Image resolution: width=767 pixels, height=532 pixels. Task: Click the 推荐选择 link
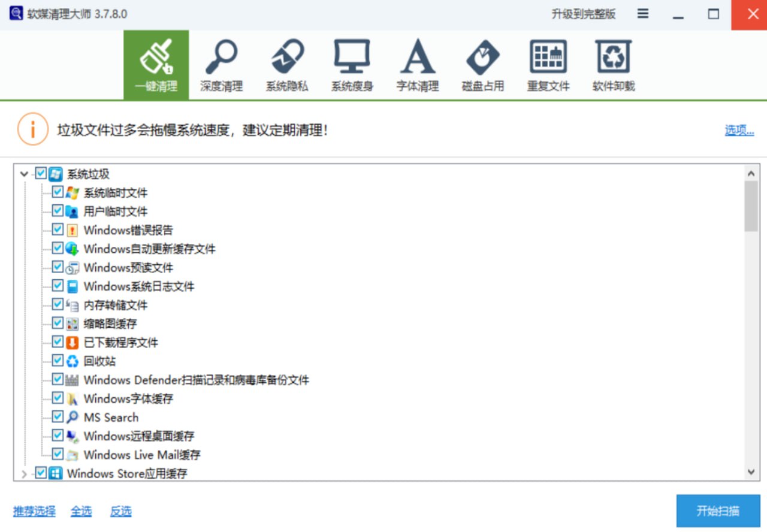coord(34,511)
